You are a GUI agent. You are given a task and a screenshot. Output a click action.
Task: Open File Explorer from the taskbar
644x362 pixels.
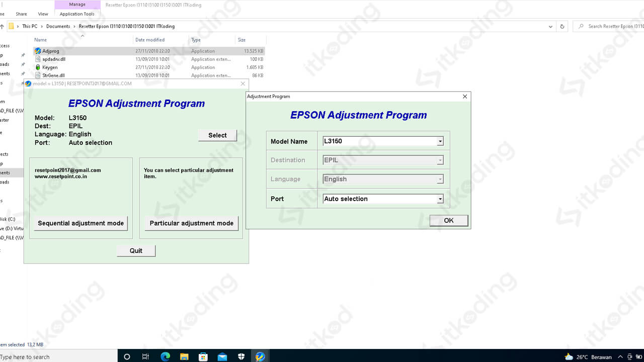click(x=184, y=356)
